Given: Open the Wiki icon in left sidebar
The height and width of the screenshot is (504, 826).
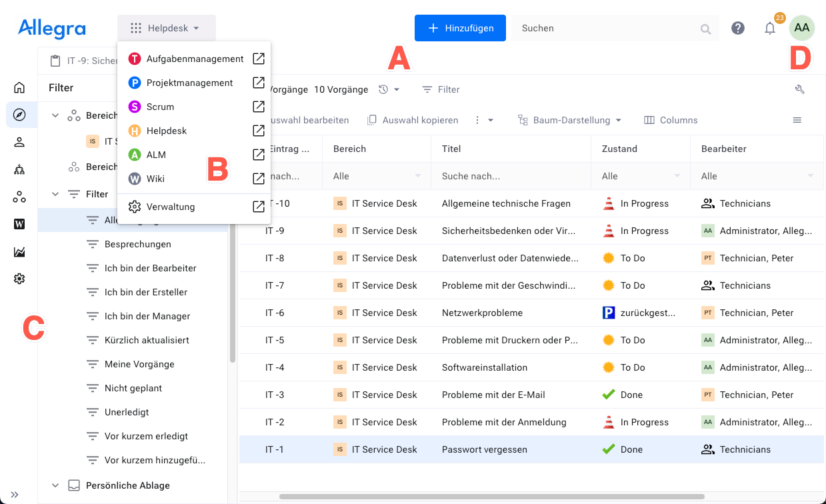Looking at the screenshot, I should coord(19,224).
